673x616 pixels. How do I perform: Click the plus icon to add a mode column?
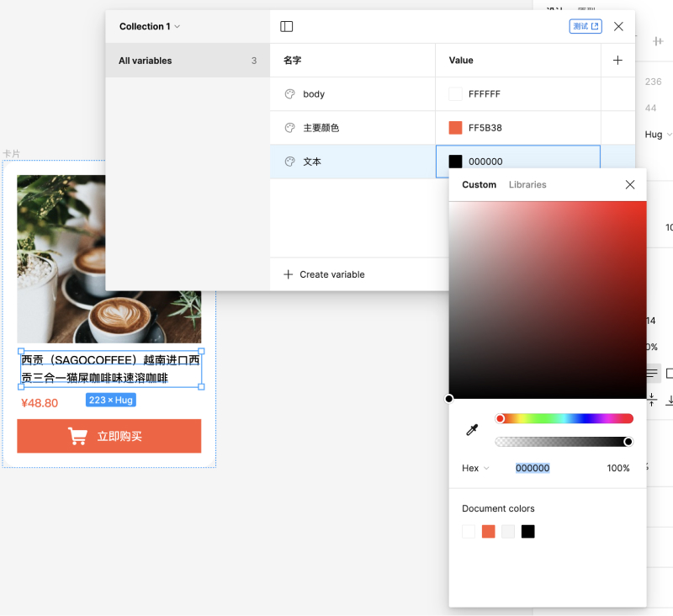pyautogui.click(x=617, y=61)
